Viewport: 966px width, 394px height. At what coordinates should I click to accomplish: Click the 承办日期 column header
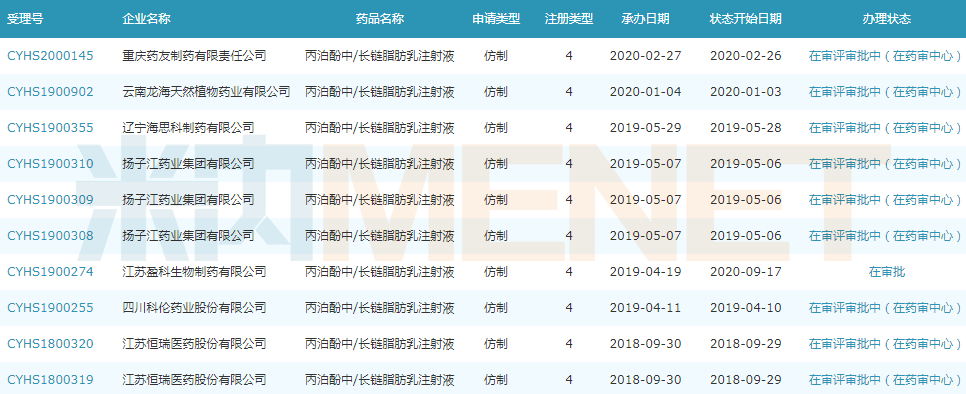pyautogui.click(x=645, y=18)
